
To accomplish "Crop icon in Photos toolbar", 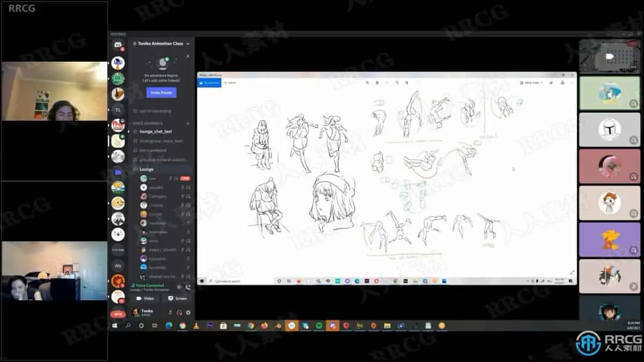I will tap(406, 83).
